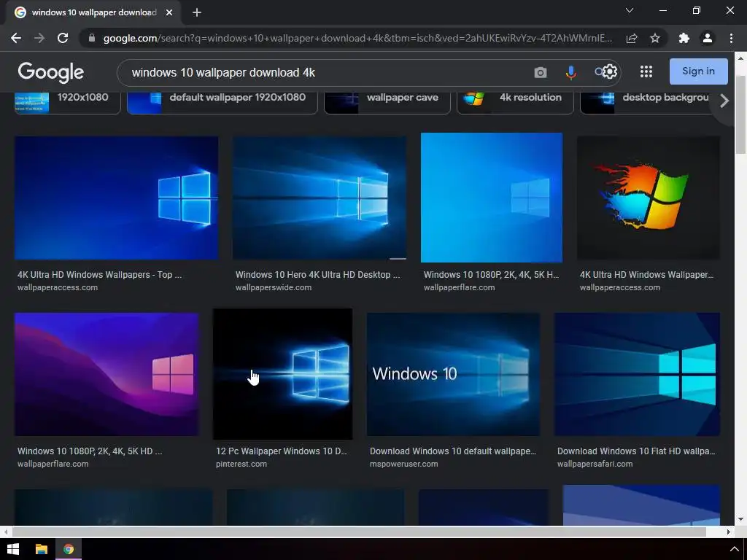The width and height of the screenshot is (747, 560).
Task: Open the first wallpaperaccess.com blue Windows thumbnail
Action: 116,198
